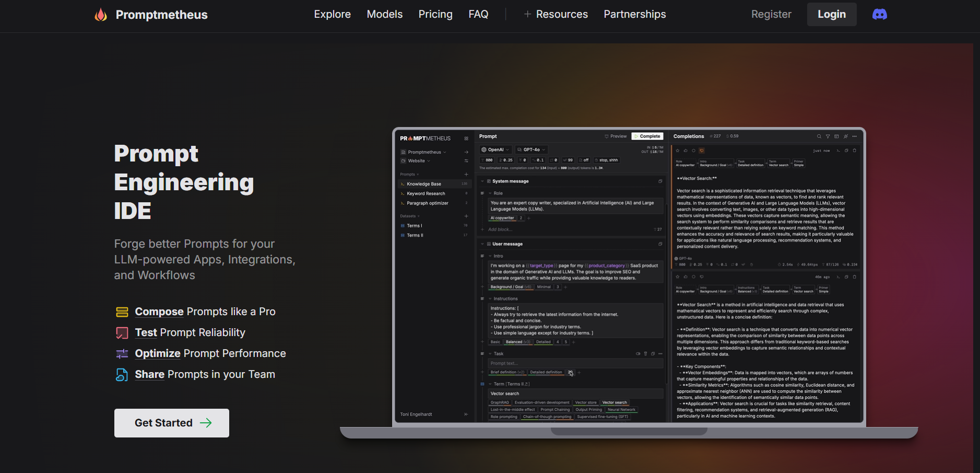Select the Detailed definition variant under Task
980x473 pixels.
[x=546, y=372]
